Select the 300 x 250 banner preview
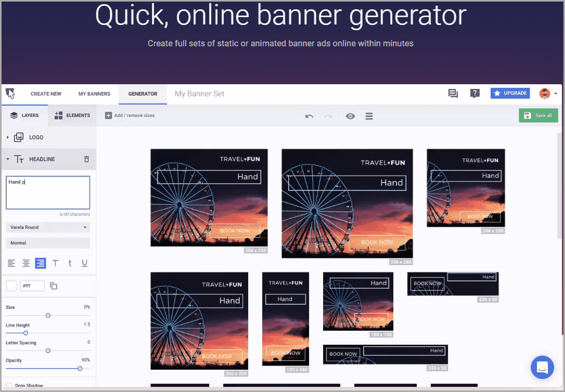This screenshot has width=565, height=392. [209, 198]
